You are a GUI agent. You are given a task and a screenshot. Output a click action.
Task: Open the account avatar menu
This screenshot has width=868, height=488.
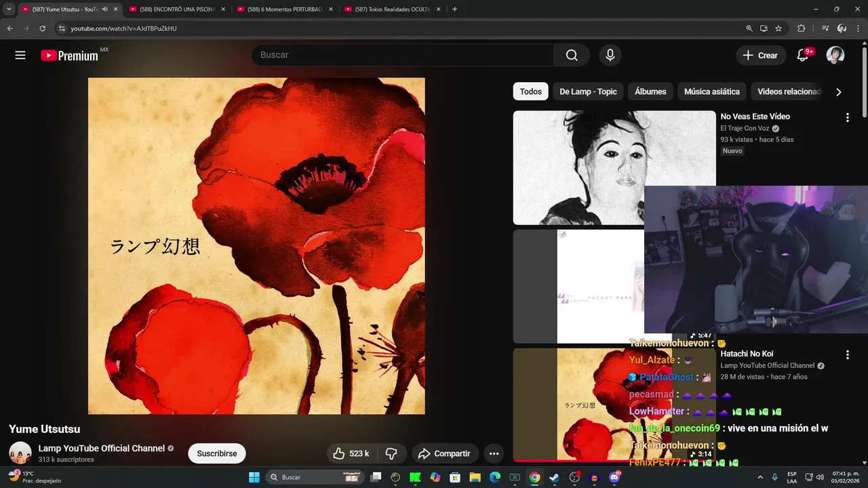click(x=835, y=56)
